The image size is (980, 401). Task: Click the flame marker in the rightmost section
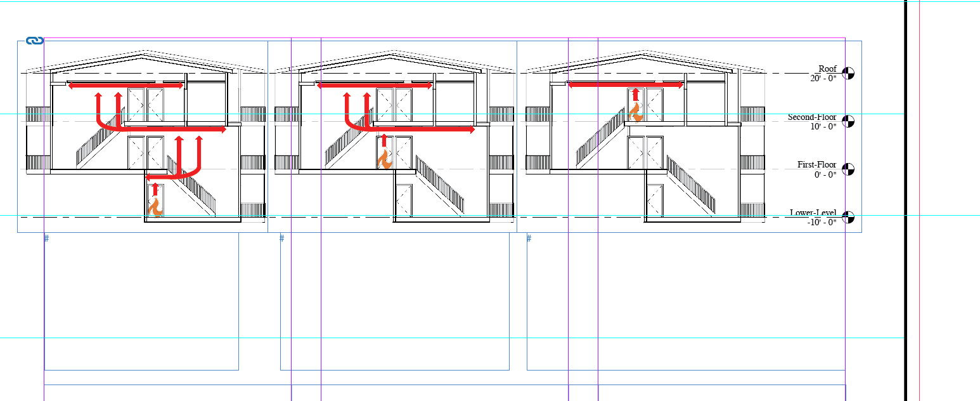[x=636, y=114]
